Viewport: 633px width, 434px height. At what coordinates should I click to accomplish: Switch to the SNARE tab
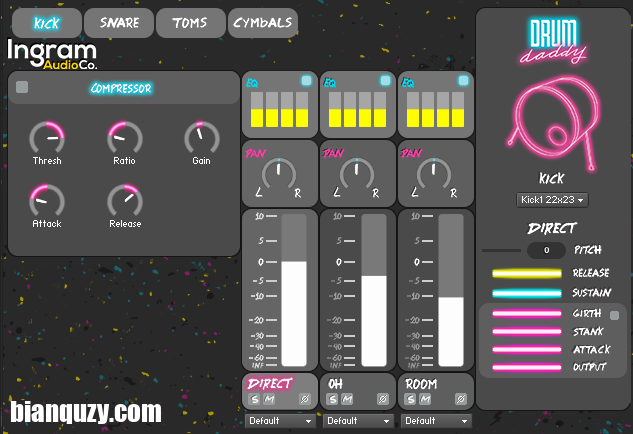119,23
